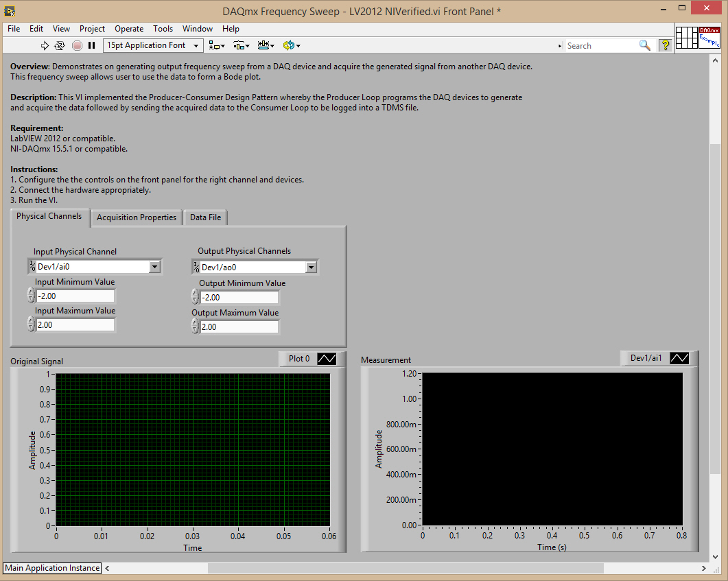The height and width of the screenshot is (581, 728).
Task: Open the View menu
Action: coord(61,29)
